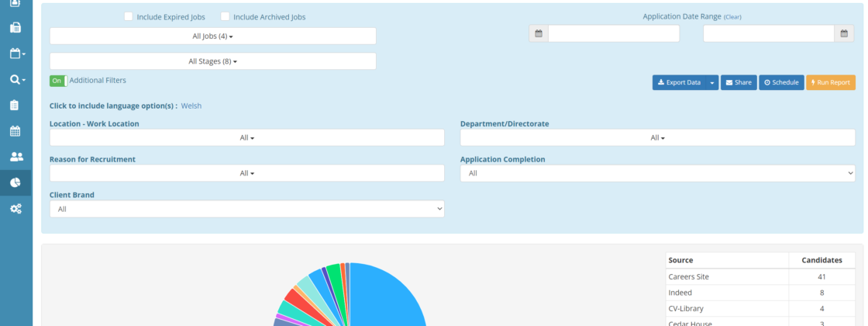Check Include Archived Jobs

[225, 16]
